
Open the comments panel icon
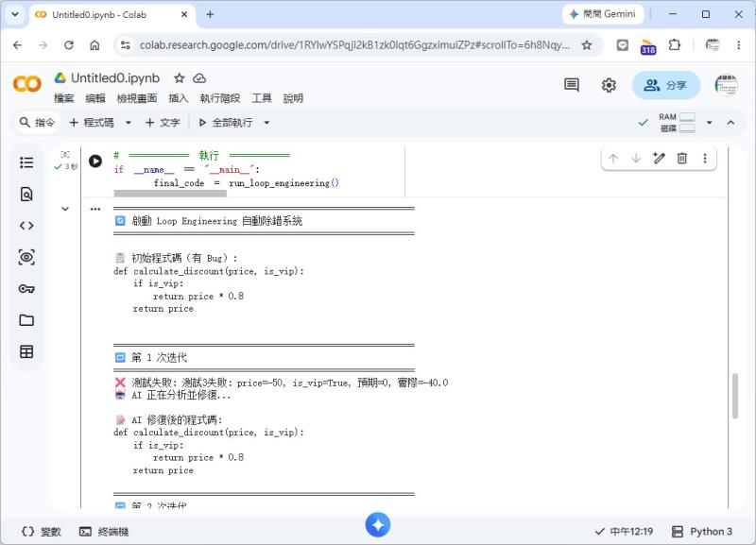coord(572,85)
